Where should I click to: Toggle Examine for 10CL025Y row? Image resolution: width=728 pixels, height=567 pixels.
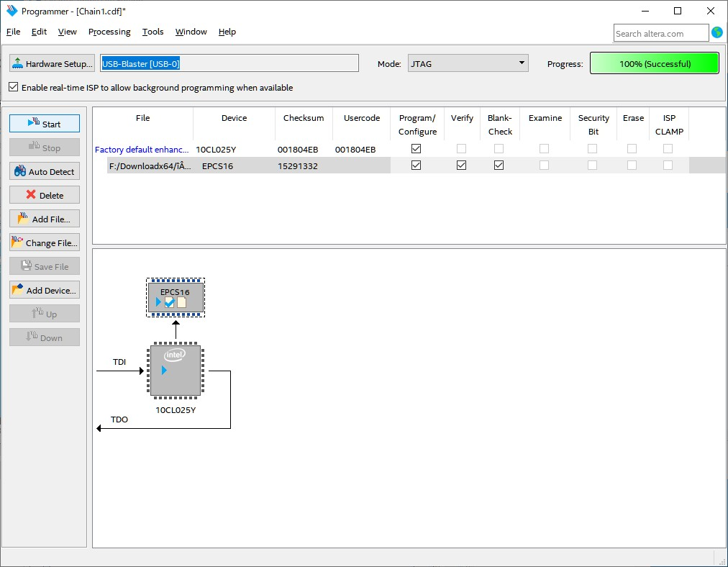click(x=544, y=149)
